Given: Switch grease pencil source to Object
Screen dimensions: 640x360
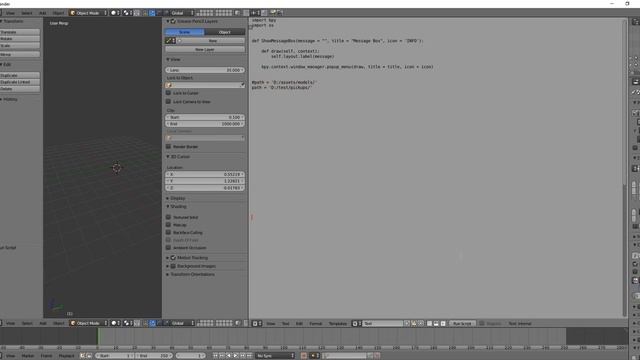Looking at the screenshot, I should (225, 32).
